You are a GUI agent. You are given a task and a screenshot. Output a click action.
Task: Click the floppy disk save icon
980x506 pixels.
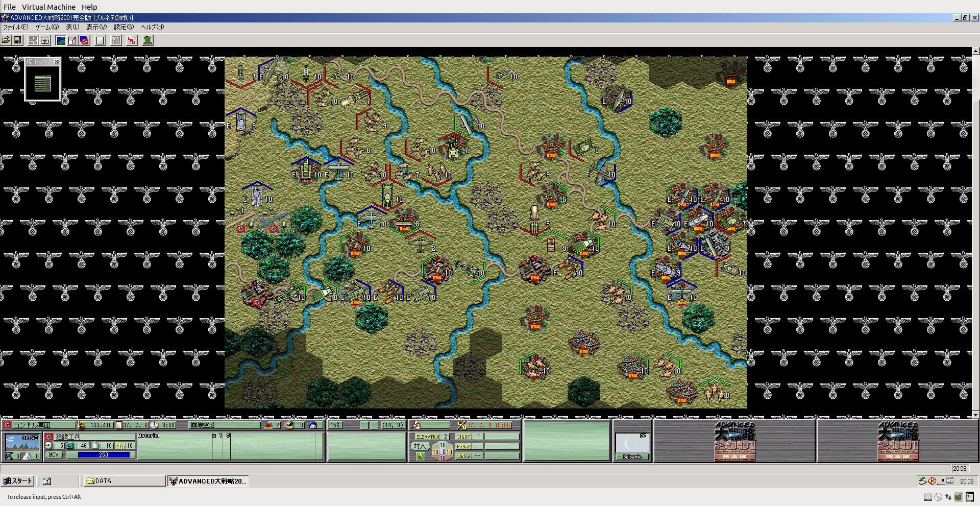point(17,40)
